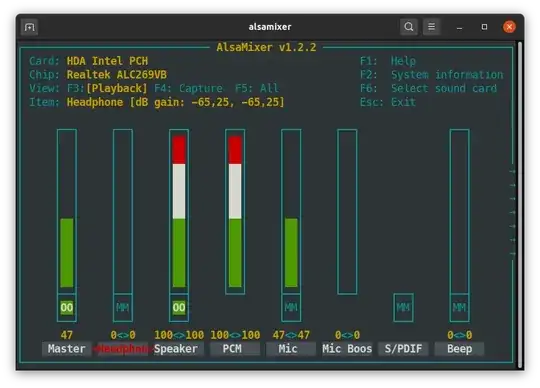Click the Beep volume bar

click(459, 211)
